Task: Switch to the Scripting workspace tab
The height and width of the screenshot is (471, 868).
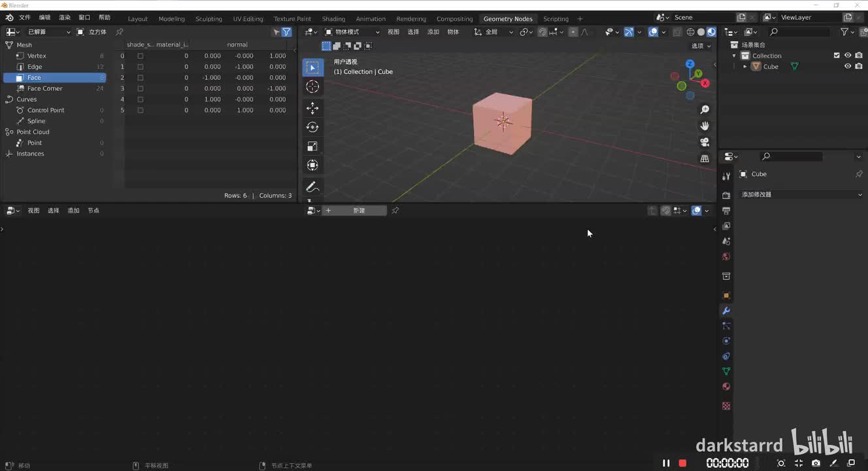Action: 556,18
